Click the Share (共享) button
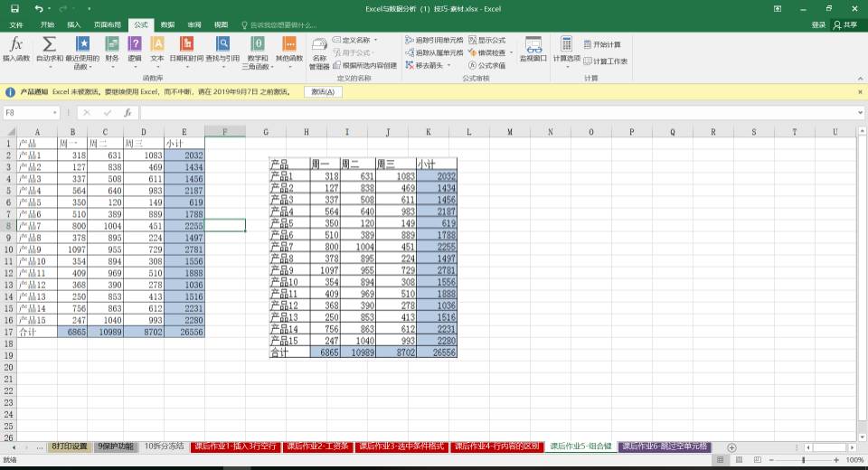This screenshot has width=868, height=470. 845,25
